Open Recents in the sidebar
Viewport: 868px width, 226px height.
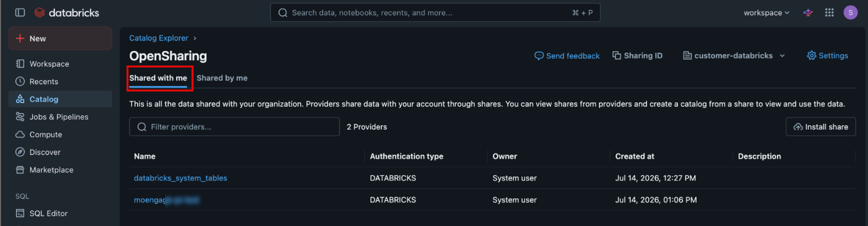(60, 81)
